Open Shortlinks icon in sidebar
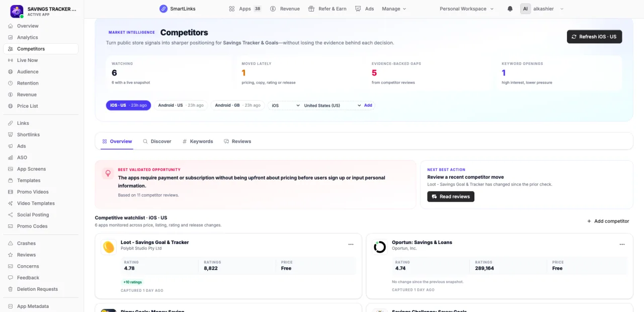Image resolution: width=644 pixels, height=312 pixels. click(11, 135)
